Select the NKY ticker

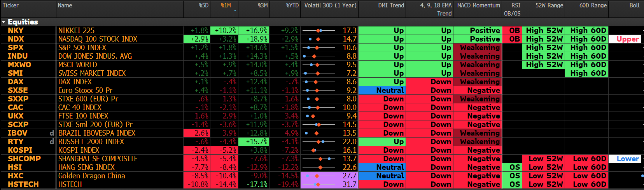click(x=16, y=30)
